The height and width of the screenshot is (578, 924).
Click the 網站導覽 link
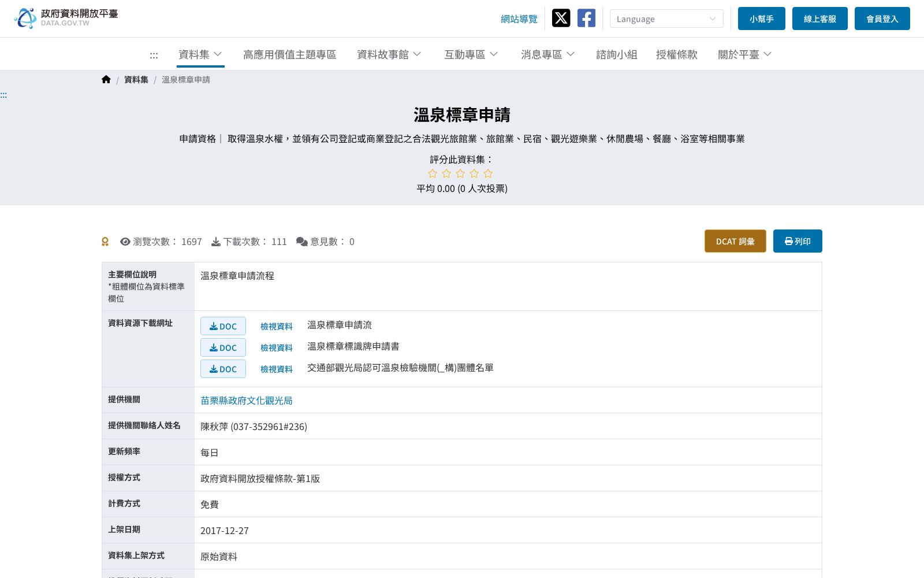(519, 19)
